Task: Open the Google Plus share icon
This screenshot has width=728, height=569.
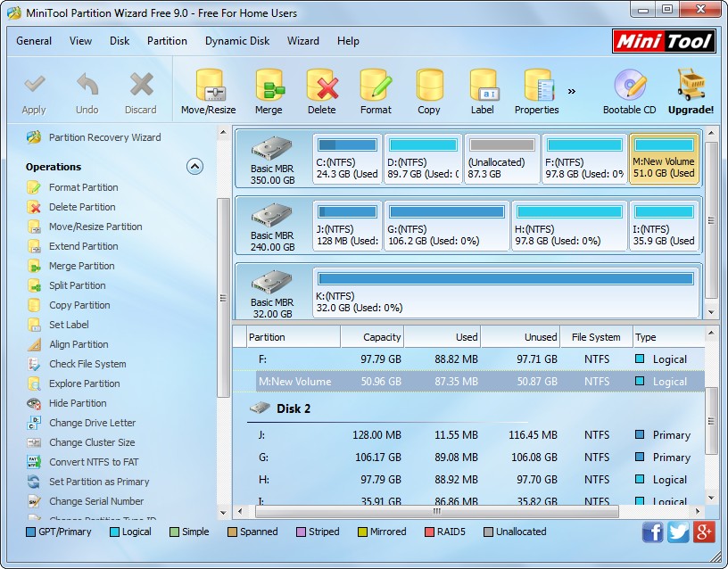Action: 704,532
